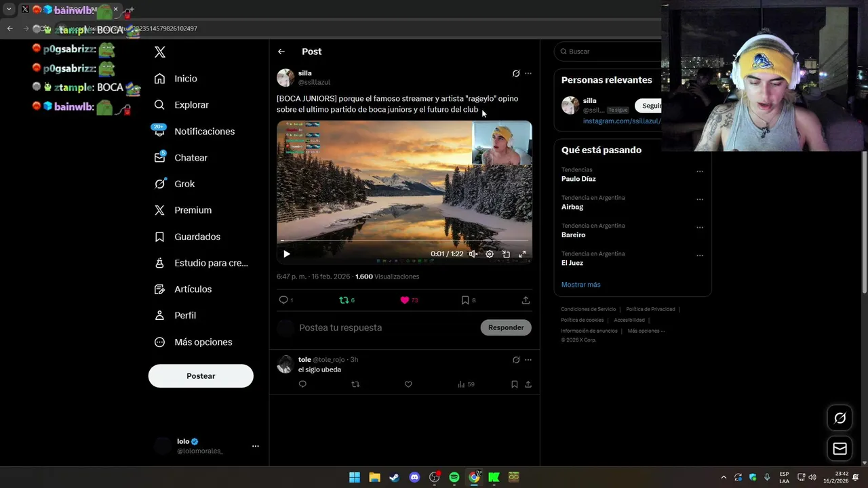
Task: Click the Postear button
Action: coord(201,376)
